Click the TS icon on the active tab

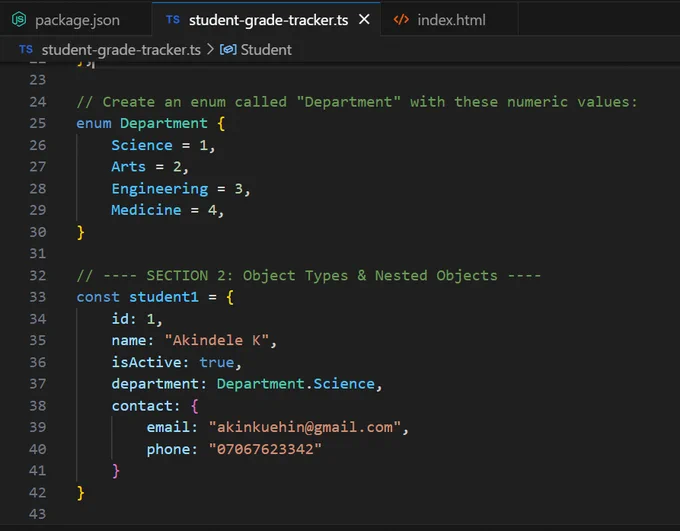coord(173,20)
